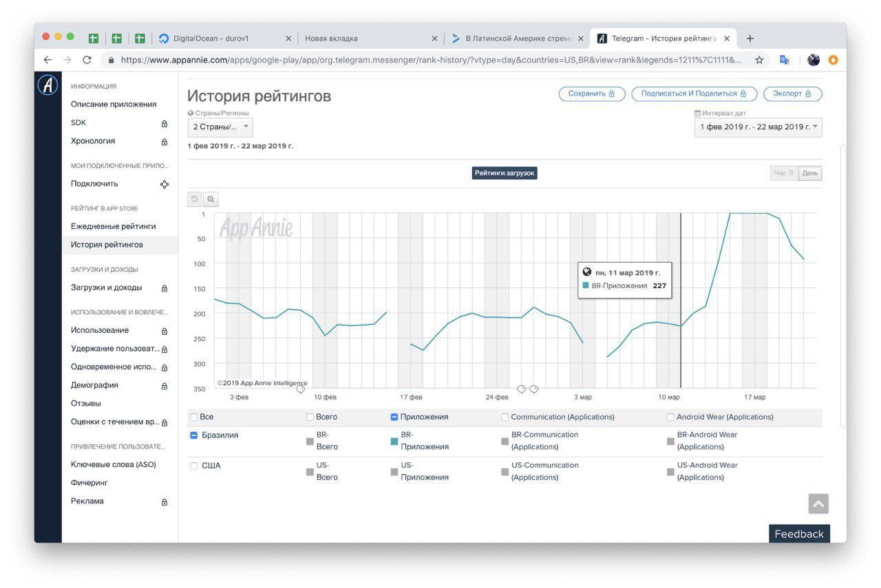Toggle the Бразилия row checkbox
The height and width of the screenshot is (588, 881).
(194, 435)
